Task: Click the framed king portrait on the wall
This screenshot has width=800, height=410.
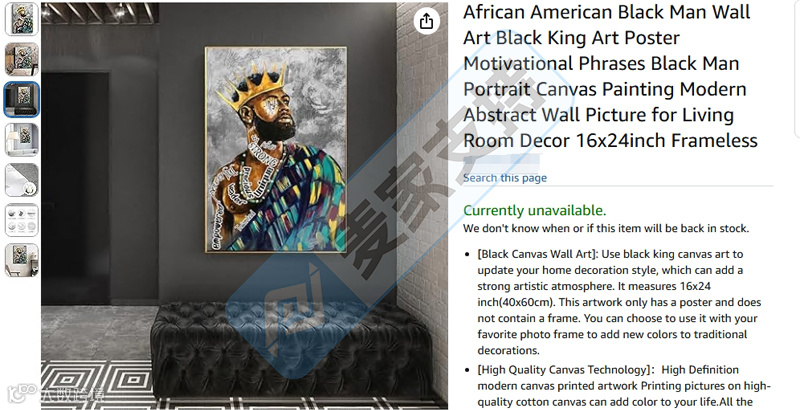Action: point(276,149)
